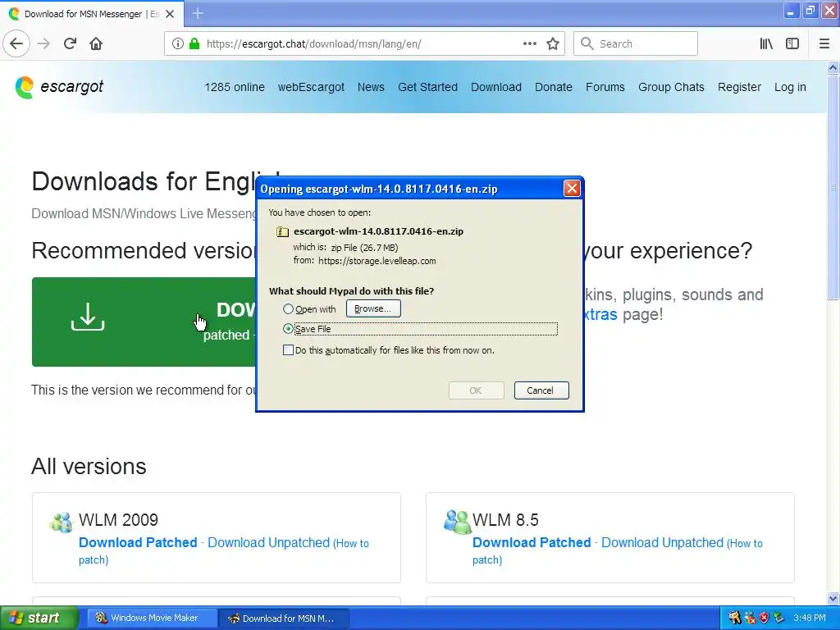
Task: Click Register in the site header
Action: tap(739, 87)
